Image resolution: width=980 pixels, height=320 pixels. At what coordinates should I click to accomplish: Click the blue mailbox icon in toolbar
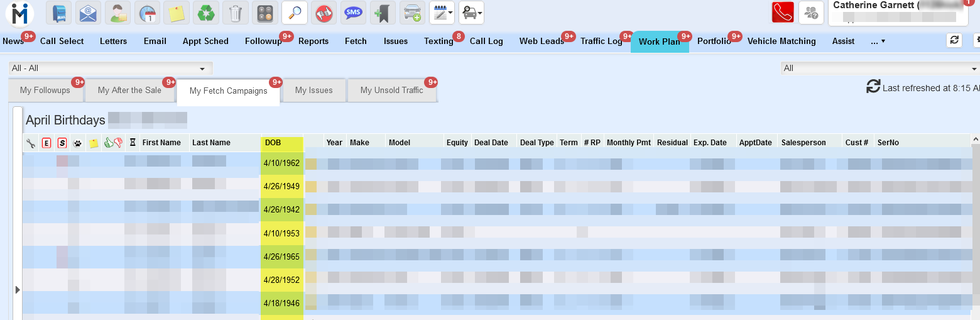coord(58,13)
